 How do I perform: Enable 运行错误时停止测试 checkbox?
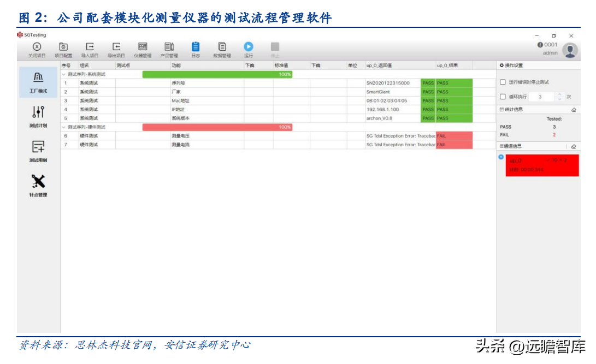503,82
